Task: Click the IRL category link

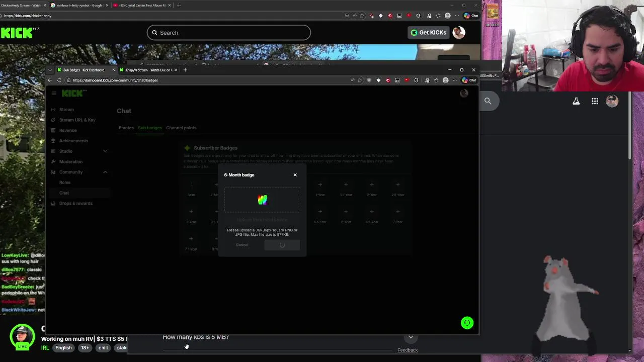Action: pos(45,348)
